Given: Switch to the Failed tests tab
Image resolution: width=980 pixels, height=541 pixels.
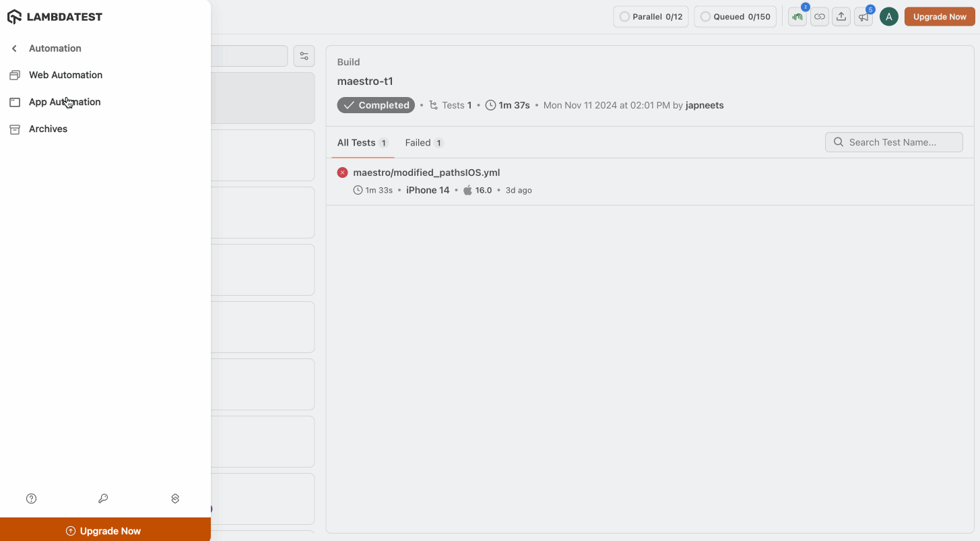Looking at the screenshot, I should tap(424, 143).
